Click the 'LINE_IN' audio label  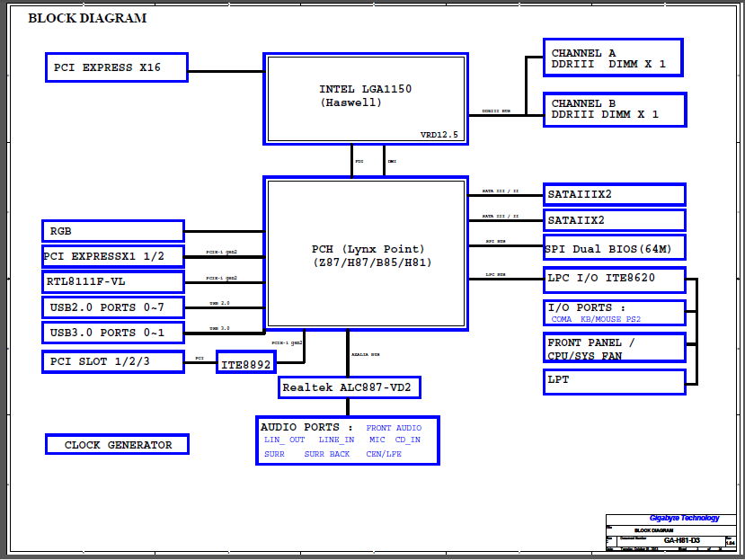(336, 440)
